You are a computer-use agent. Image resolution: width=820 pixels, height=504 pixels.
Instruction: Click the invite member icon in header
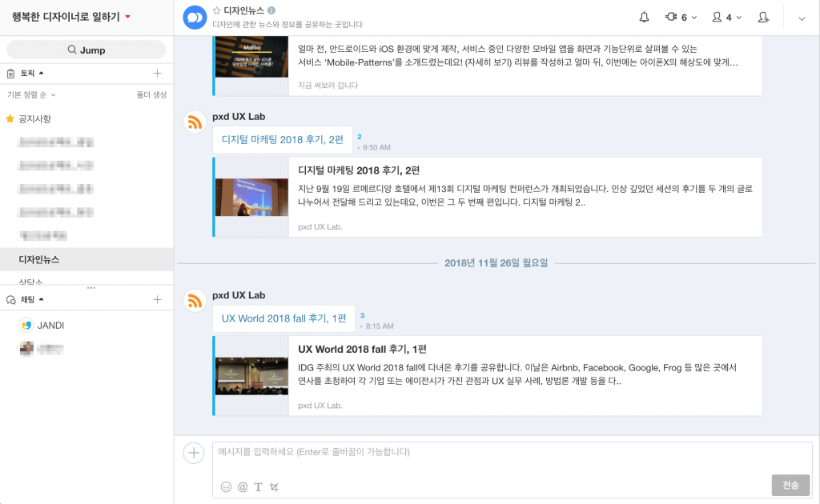763,17
